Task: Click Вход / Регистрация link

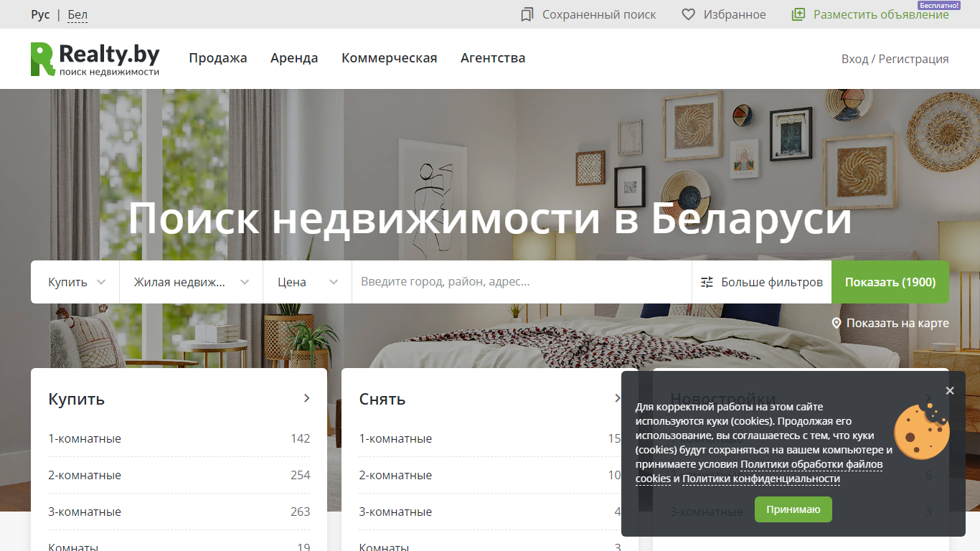Action: (x=895, y=59)
